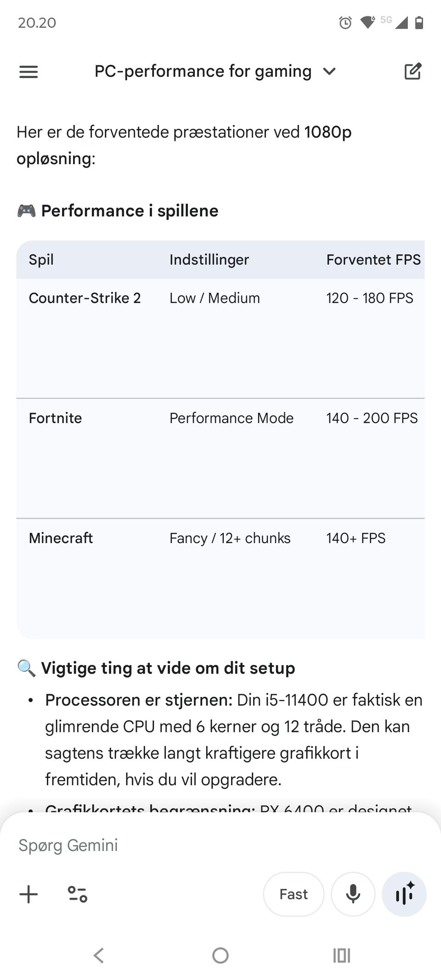The width and height of the screenshot is (441, 980).
Task: Tap the microphone voice input icon
Action: coord(353,894)
